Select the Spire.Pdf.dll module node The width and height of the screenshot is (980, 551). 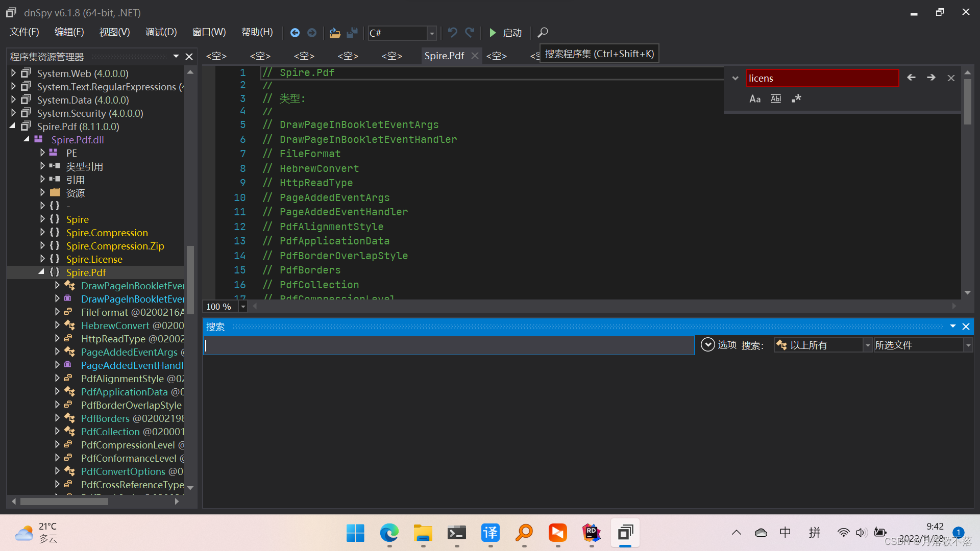(x=77, y=140)
